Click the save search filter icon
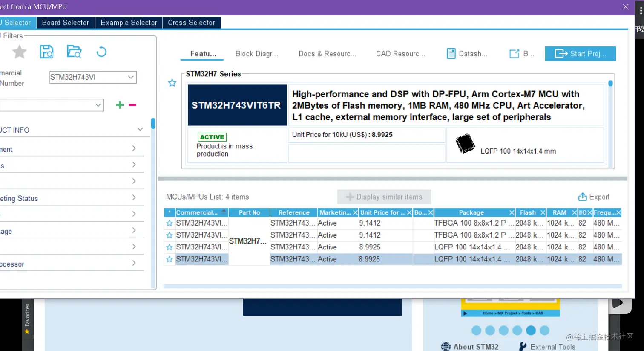Screen dimensions: 644x351 pos(46,52)
